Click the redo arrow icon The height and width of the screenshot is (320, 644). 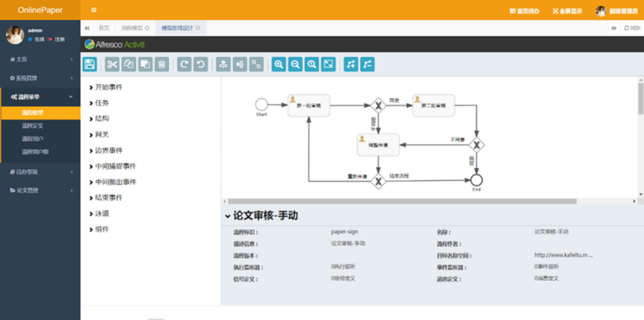click(184, 64)
